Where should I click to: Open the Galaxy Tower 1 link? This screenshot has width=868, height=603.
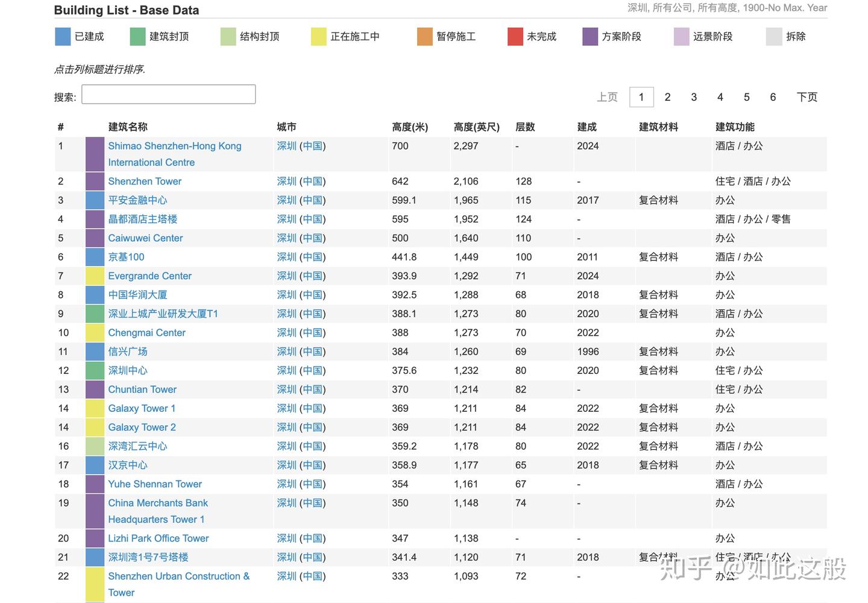142,408
